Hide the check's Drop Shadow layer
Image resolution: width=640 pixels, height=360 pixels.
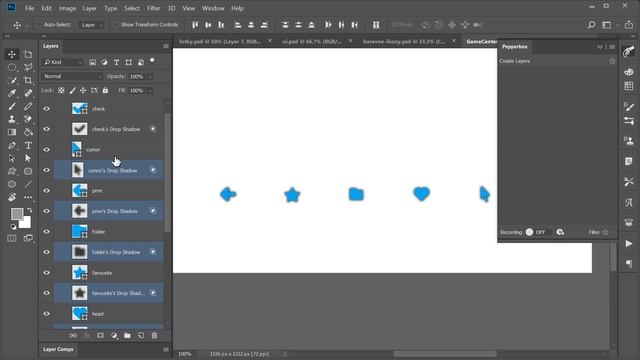(47, 129)
